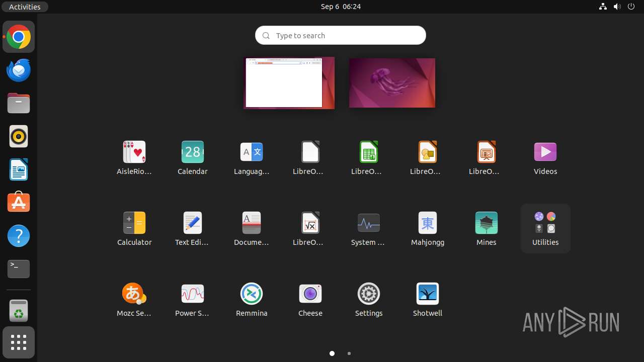Open the Files manager in the dock
Viewport: 644px width, 362px height.
19,103
